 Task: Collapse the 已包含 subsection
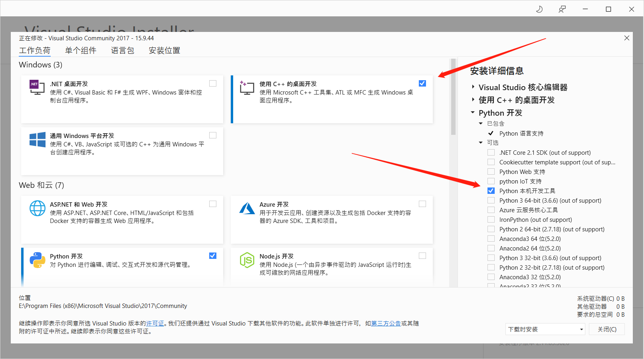481,124
